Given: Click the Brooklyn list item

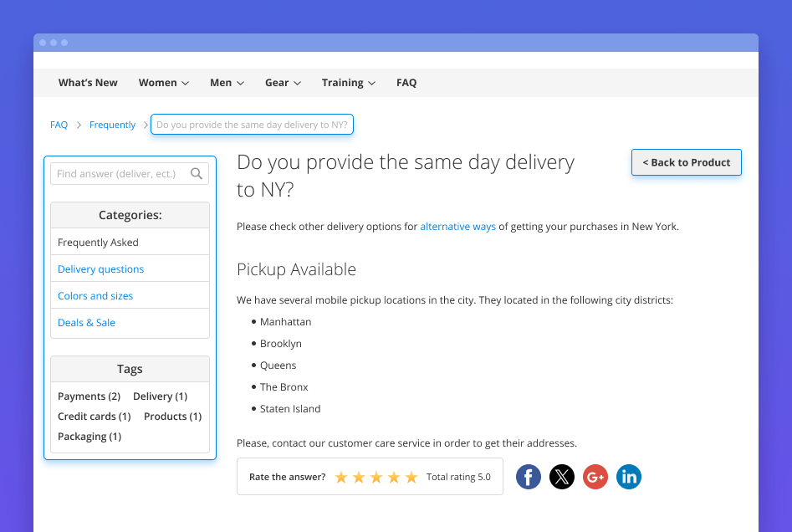Looking at the screenshot, I should [x=281, y=344].
